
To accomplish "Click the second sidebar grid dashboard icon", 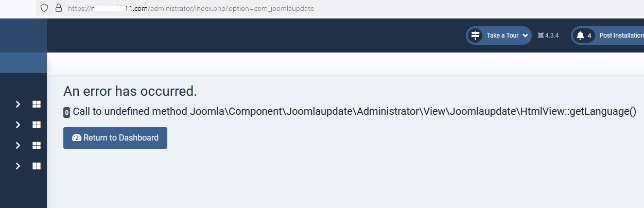I will pyautogui.click(x=37, y=125).
